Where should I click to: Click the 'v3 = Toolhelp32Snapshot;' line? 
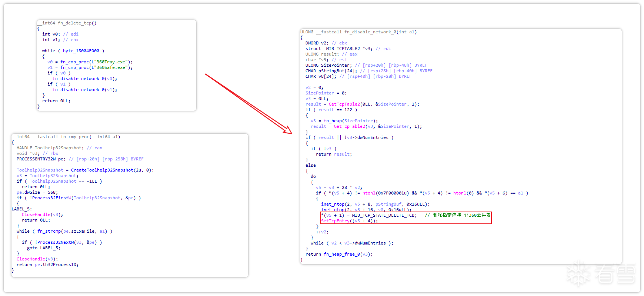coord(47,176)
